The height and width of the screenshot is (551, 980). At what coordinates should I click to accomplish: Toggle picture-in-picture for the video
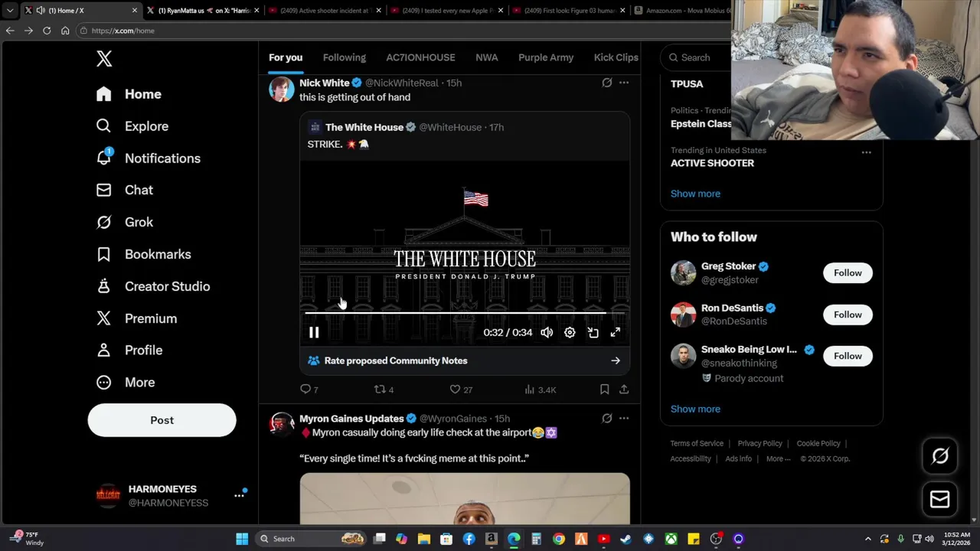tap(593, 332)
